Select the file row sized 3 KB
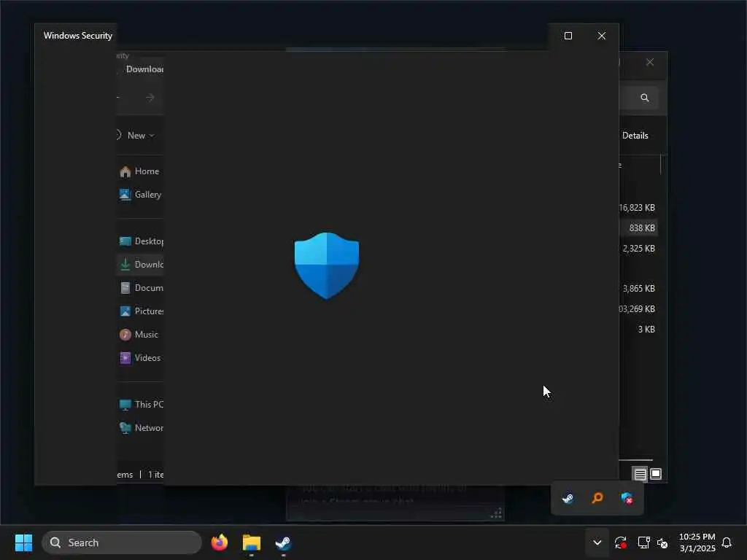The width and height of the screenshot is (747, 560). click(638, 330)
